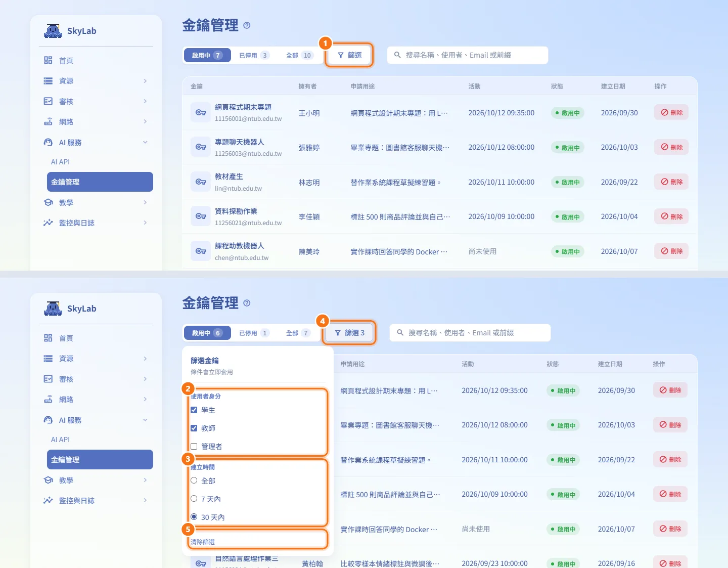
Task: Click the 資源 stack icon in upper sidebar
Action: [x=48, y=81]
